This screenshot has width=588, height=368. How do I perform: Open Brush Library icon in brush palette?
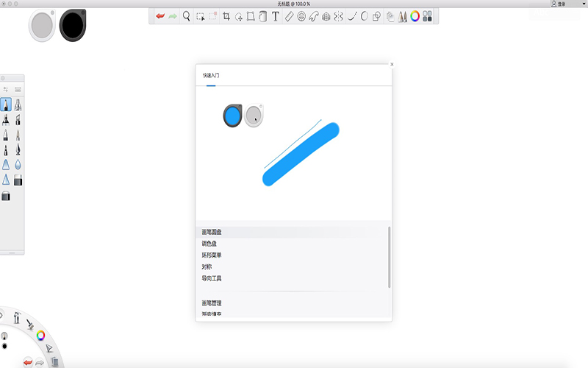tap(18, 89)
